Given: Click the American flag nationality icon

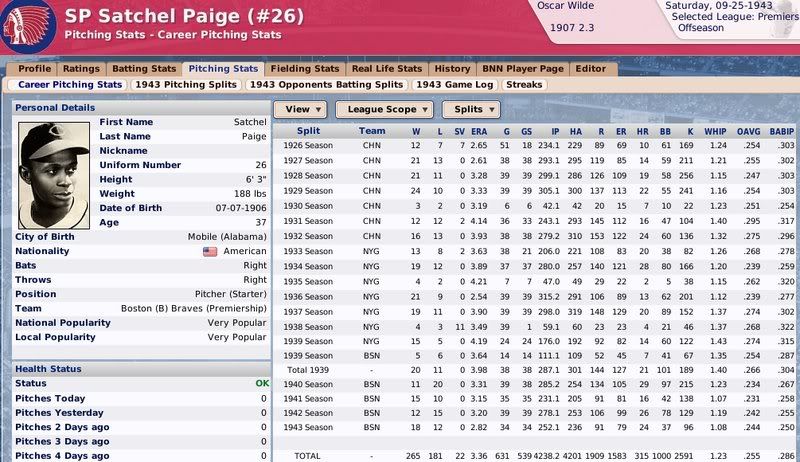Looking at the screenshot, I should (209, 252).
